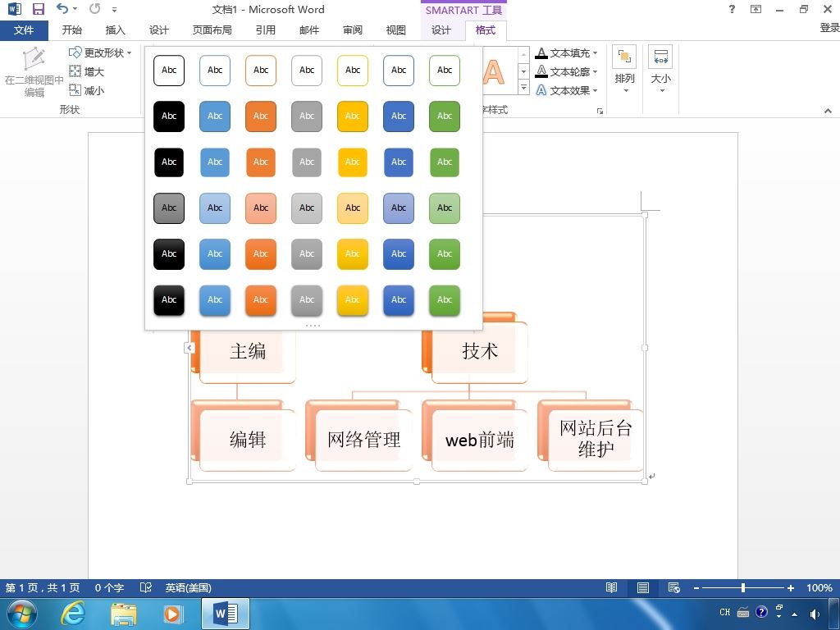This screenshot has width=840, height=630.
Task: Select the 主编 shape
Action: [x=247, y=352]
